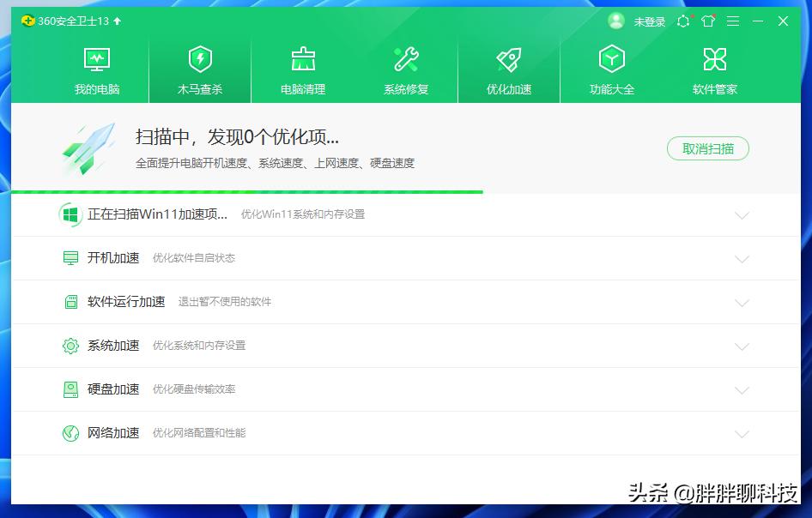Click the 系统修复 wrench icon
Screen dimensions: 812x518
coord(406,59)
